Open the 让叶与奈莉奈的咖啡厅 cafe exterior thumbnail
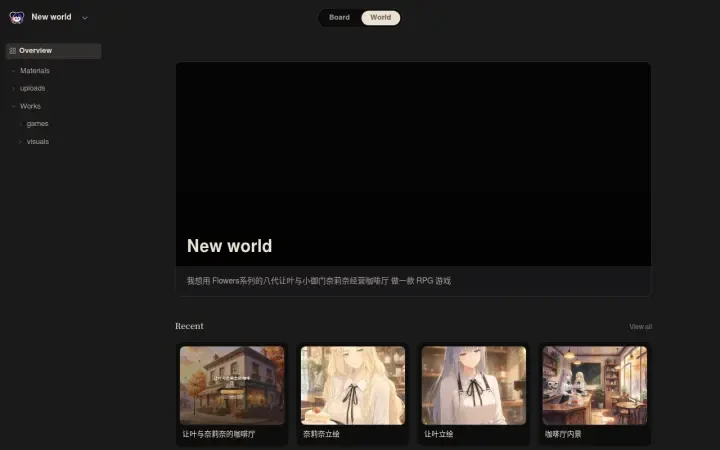 click(232, 385)
